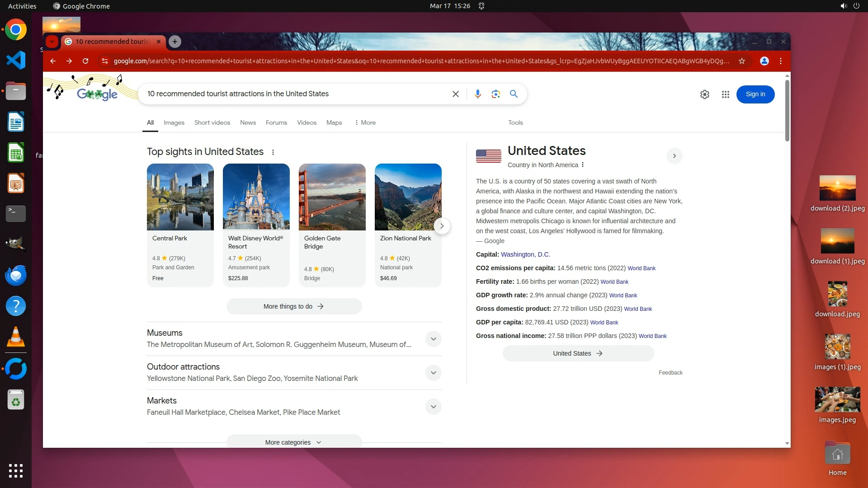Expand the Outdoor attractions category
The height and width of the screenshot is (488, 868).
point(433,373)
